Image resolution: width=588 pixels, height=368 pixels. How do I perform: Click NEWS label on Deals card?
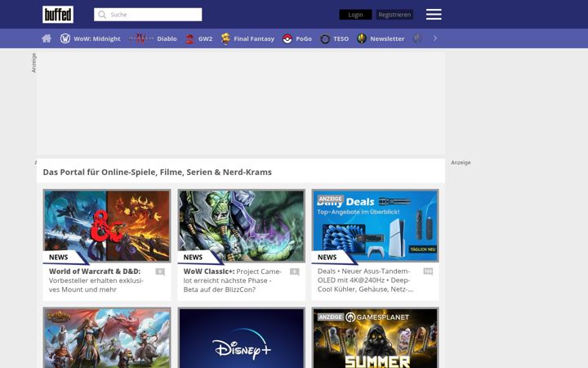pyautogui.click(x=327, y=258)
